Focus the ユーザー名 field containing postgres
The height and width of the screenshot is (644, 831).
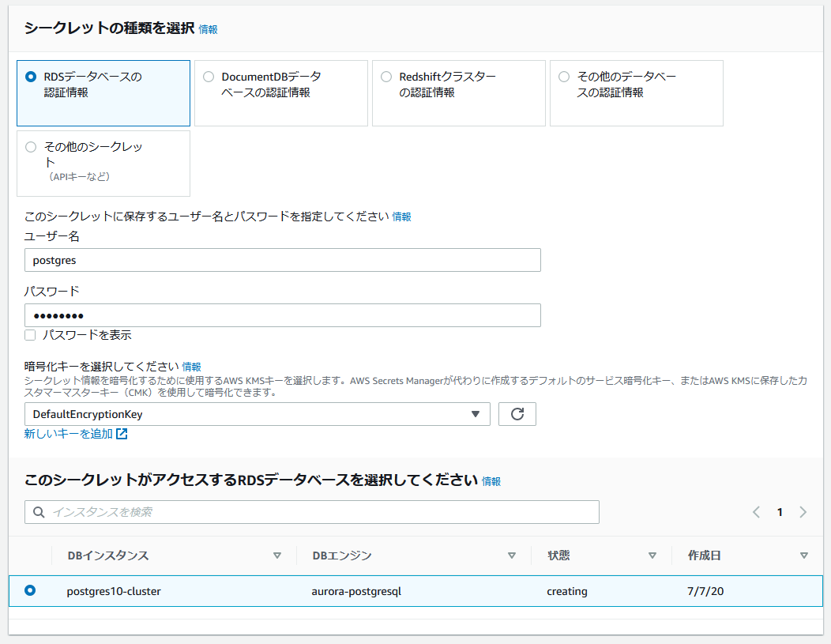(x=283, y=260)
